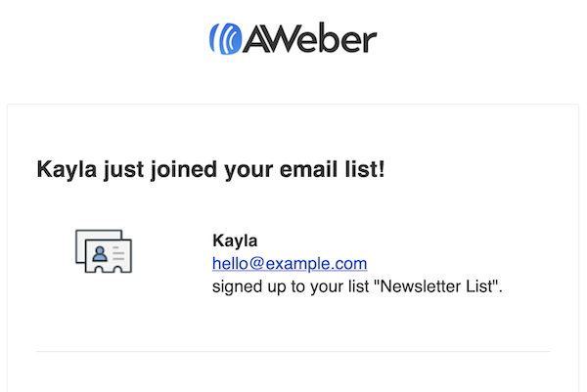Click the horizontal divider line below the subscriber details
The width and height of the screenshot is (587, 392).
click(293, 351)
